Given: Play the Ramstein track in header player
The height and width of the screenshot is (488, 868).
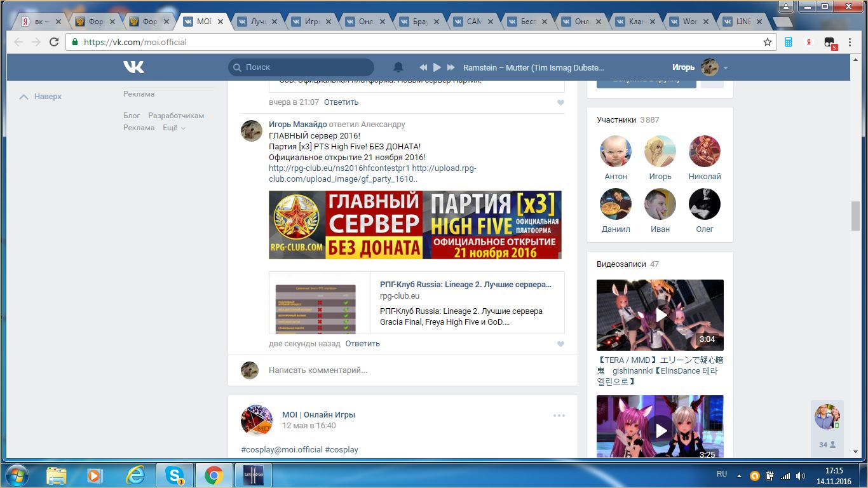Looking at the screenshot, I should pyautogui.click(x=437, y=67).
